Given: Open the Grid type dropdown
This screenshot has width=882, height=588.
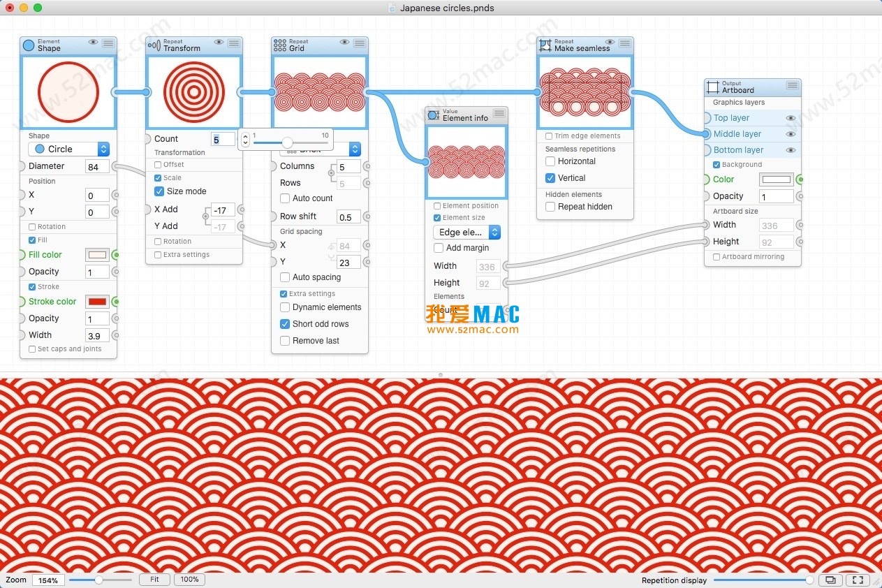Looking at the screenshot, I should click(x=321, y=149).
